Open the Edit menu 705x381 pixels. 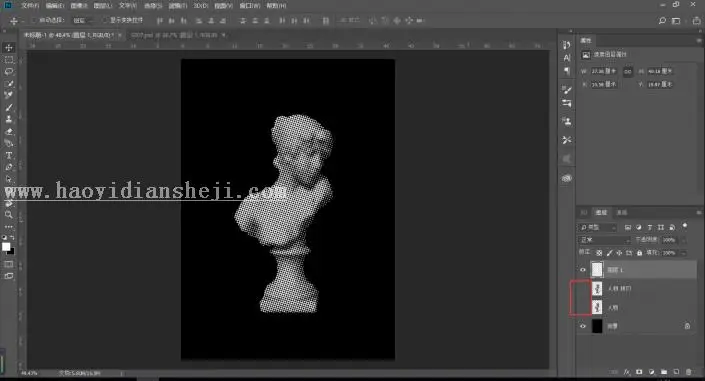(54, 6)
